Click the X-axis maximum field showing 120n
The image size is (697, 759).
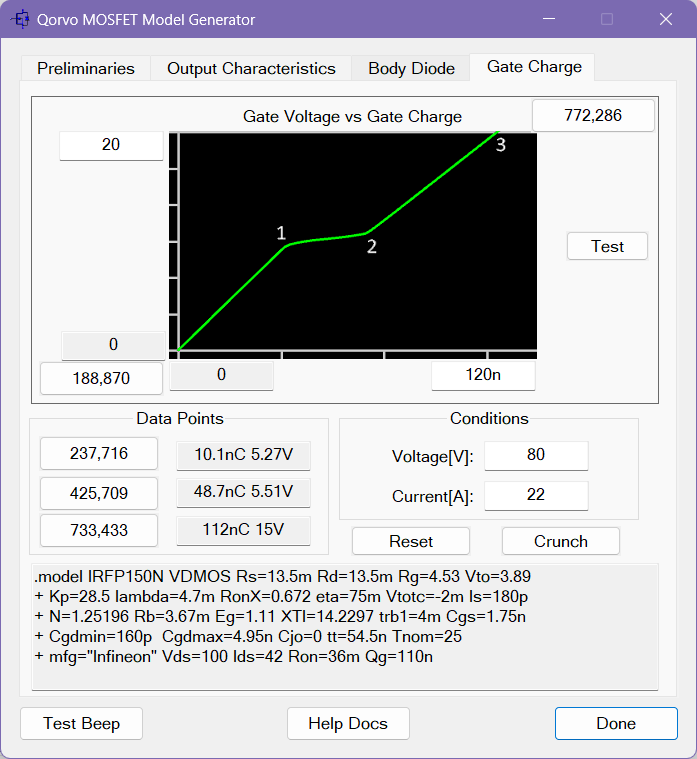click(x=483, y=375)
